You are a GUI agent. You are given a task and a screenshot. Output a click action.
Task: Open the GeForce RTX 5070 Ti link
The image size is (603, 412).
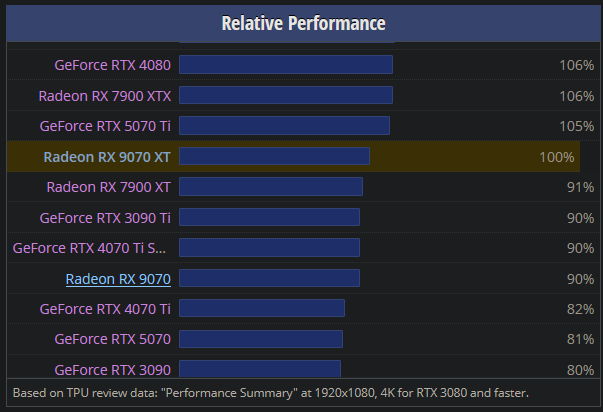click(x=105, y=126)
